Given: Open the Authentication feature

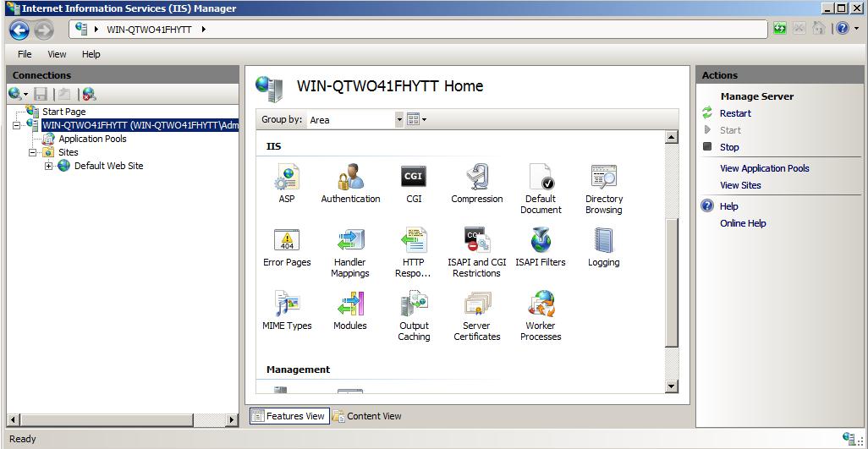Looking at the screenshot, I should point(350,183).
